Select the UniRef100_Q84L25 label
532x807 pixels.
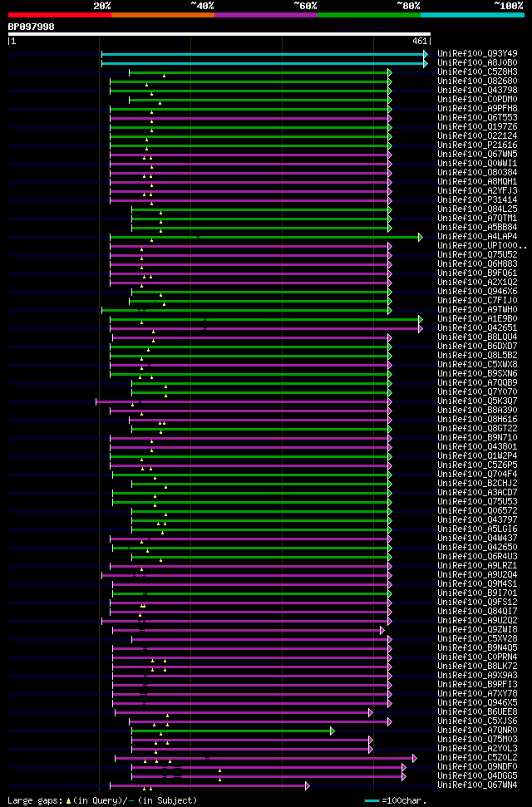(x=477, y=209)
